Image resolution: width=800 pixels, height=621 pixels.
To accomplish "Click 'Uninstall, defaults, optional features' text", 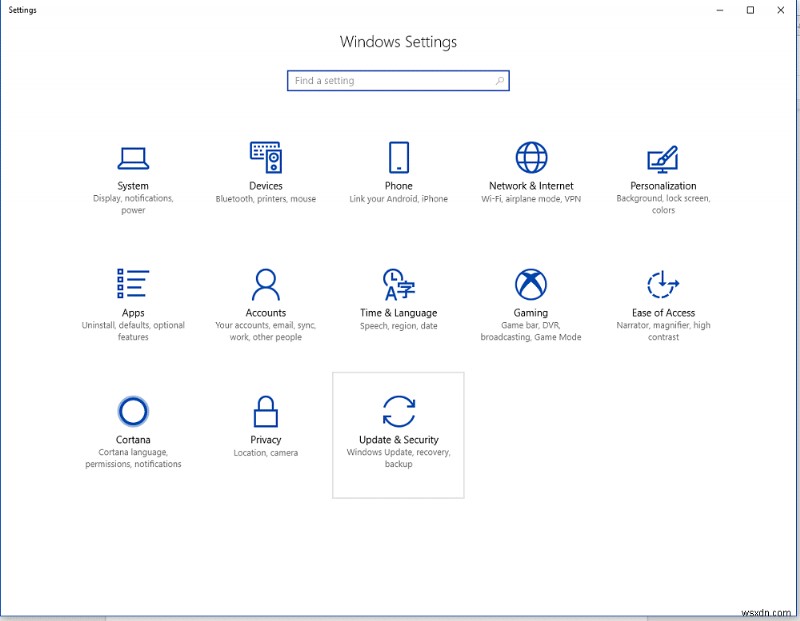I will 133,331.
